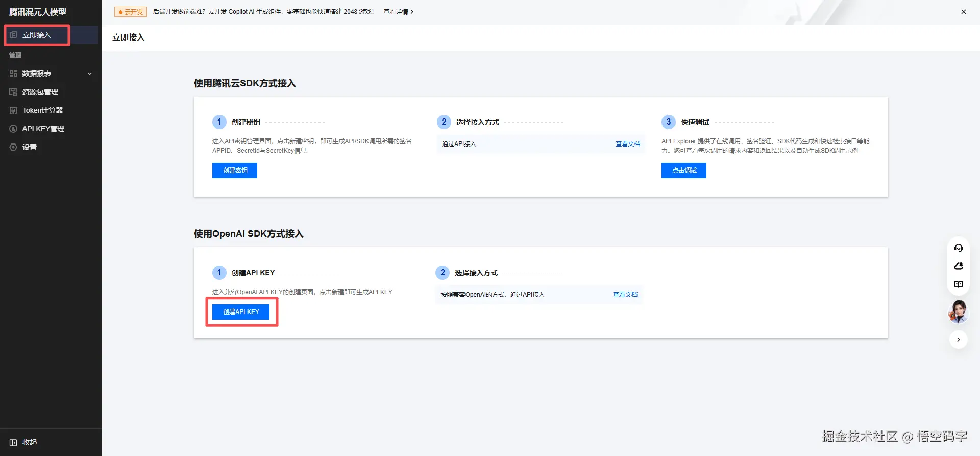Screen dimensions: 980x456
Task: Collapse the floating toolbar with the chevron button
Action: 959,340
